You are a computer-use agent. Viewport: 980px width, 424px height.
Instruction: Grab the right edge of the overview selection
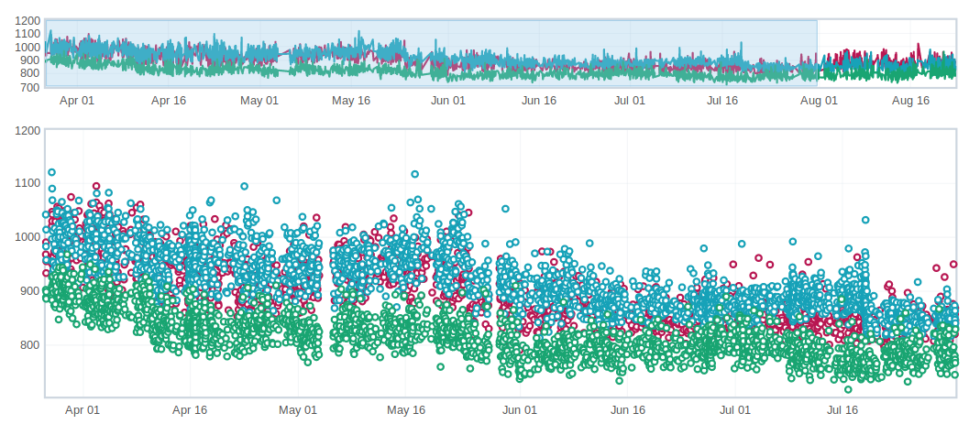coord(817,53)
